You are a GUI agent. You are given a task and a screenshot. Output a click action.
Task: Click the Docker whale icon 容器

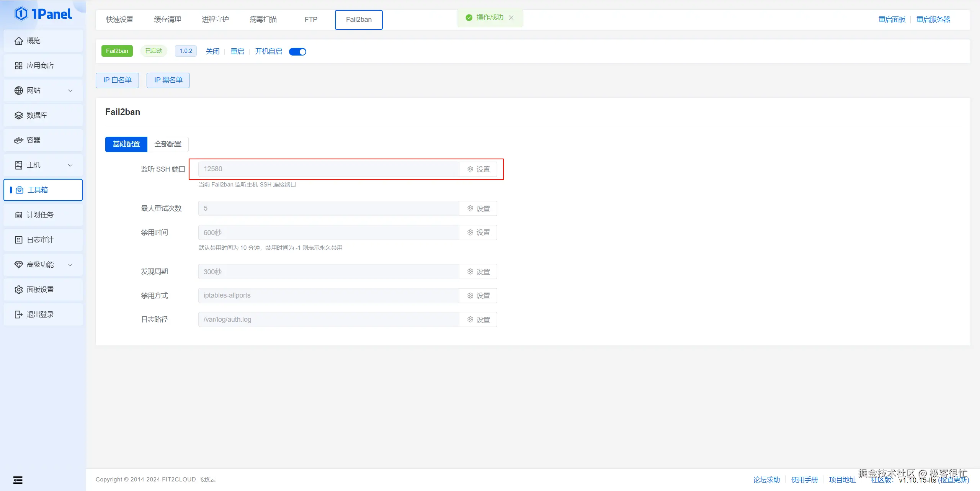(x=18, y=140)
